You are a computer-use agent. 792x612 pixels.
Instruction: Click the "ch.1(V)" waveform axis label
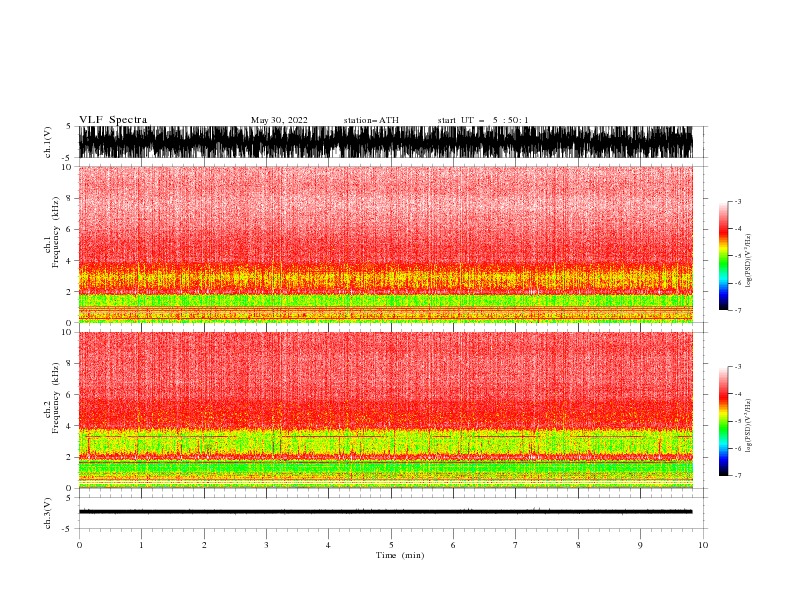(48, 142)
